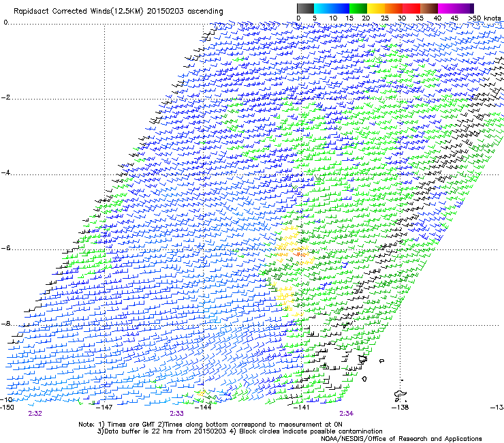Click the longitude label '-141' on bottom axis
The height and width of the screenshot is (443, 504).
pos(302,408)
